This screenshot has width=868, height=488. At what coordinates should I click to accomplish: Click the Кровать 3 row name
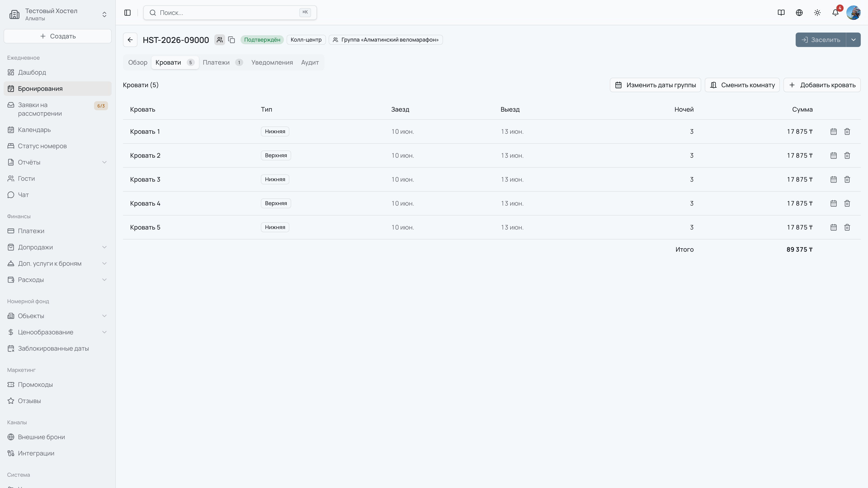click(x=145, y=180)
